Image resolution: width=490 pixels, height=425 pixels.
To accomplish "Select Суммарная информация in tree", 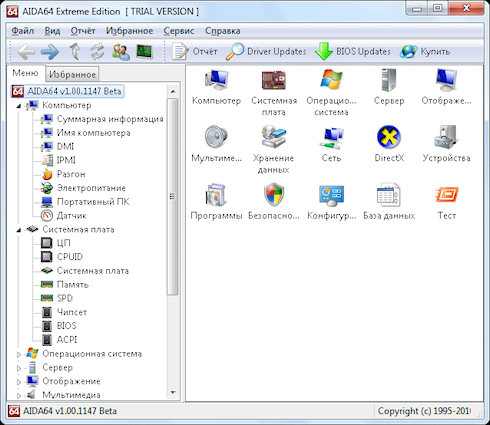I will (x=103, y=119).
